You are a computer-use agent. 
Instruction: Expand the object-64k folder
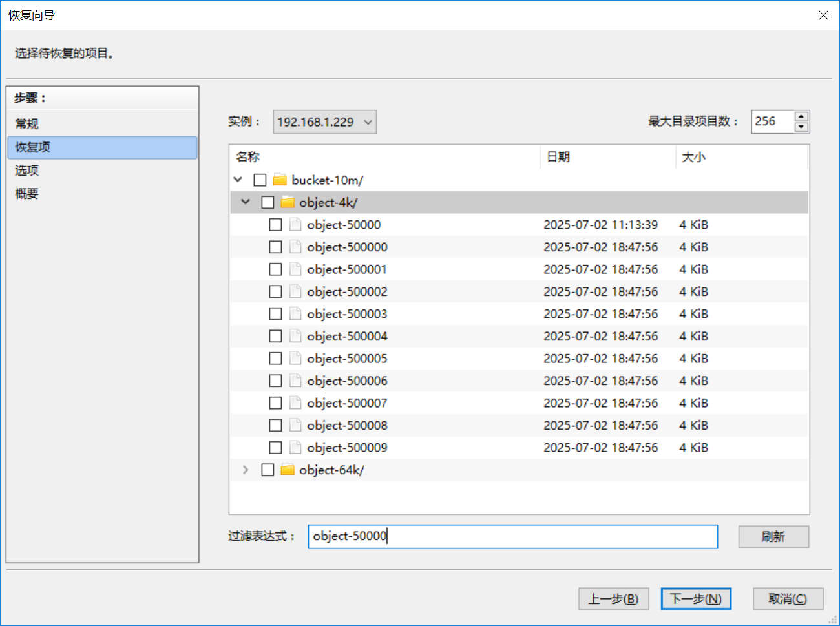246,470
